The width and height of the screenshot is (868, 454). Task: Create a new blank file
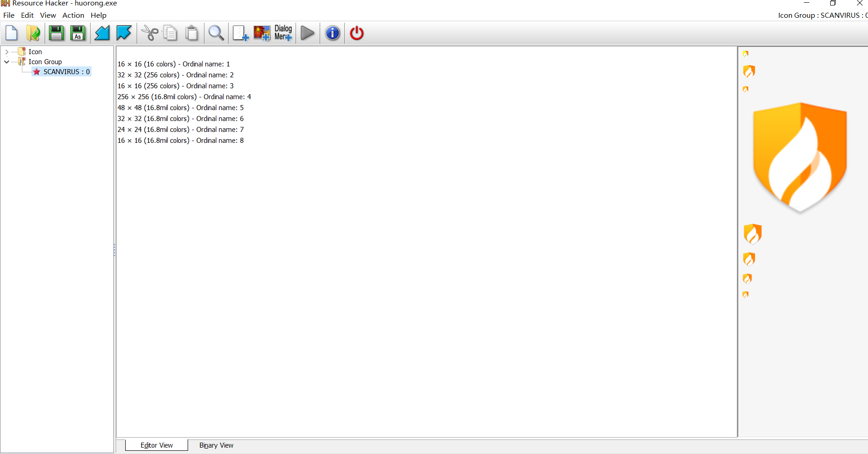pyautogui.click(x=11, y=33)
